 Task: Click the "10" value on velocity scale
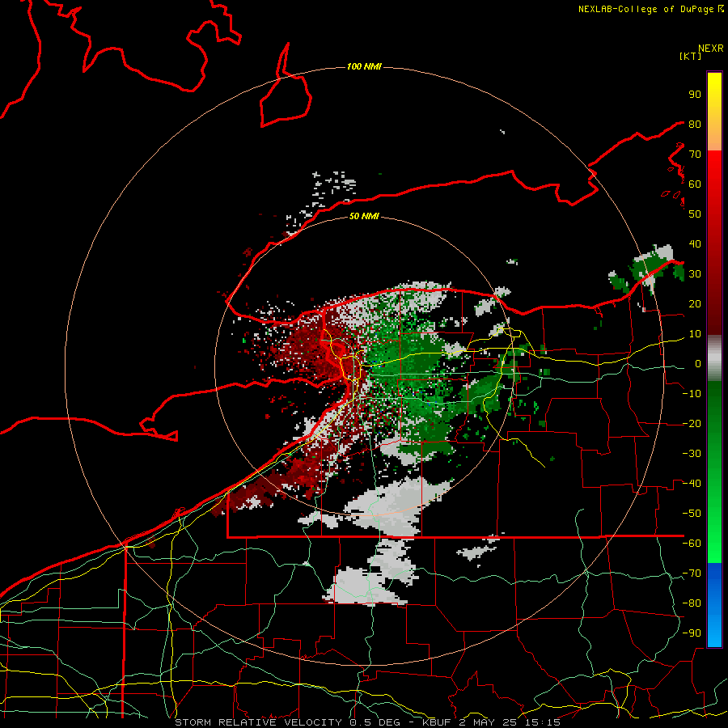pyautogui.click(x=695, y=334)
